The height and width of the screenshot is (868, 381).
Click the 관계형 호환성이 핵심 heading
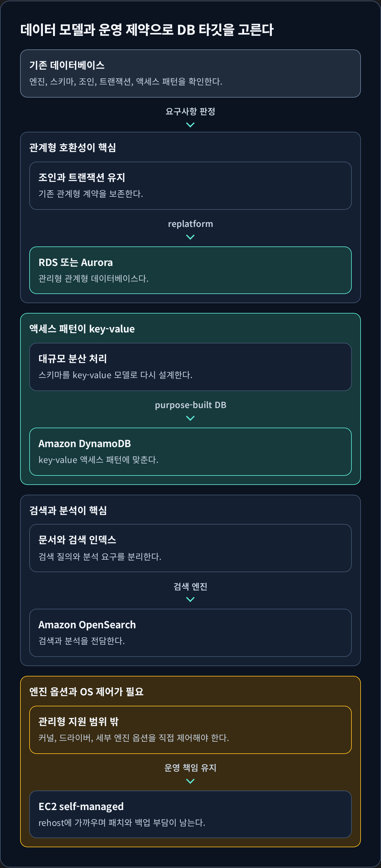tap(73, 148)
